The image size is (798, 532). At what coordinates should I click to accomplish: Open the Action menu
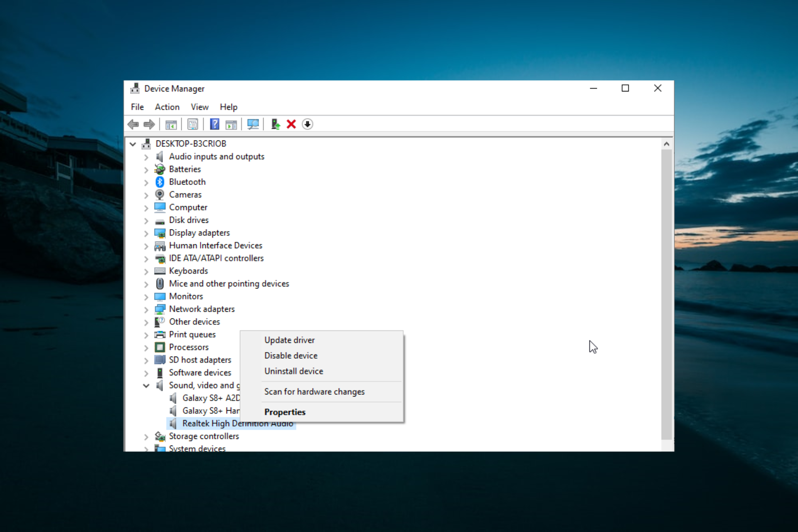point(167,107)
